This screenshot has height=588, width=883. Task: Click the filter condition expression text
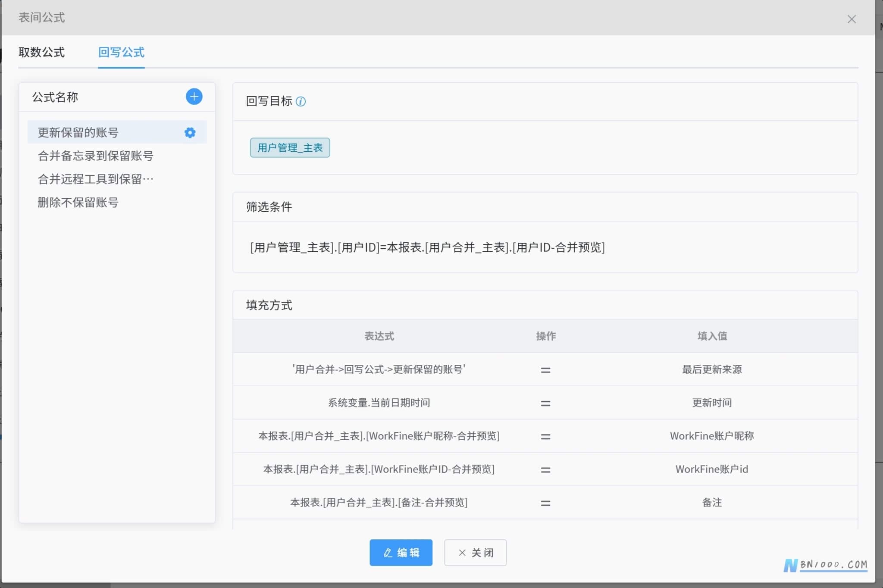pyautogui.click(x=427, y=247)
